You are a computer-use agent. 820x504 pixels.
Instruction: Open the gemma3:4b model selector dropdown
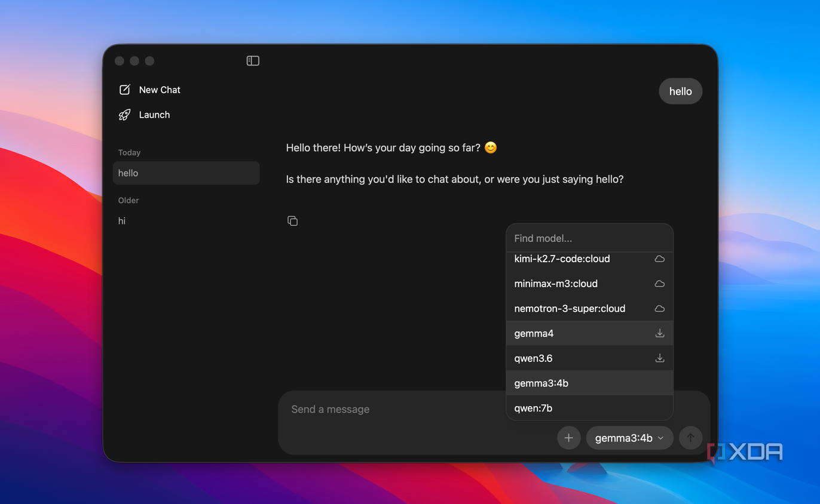[629, 438]
